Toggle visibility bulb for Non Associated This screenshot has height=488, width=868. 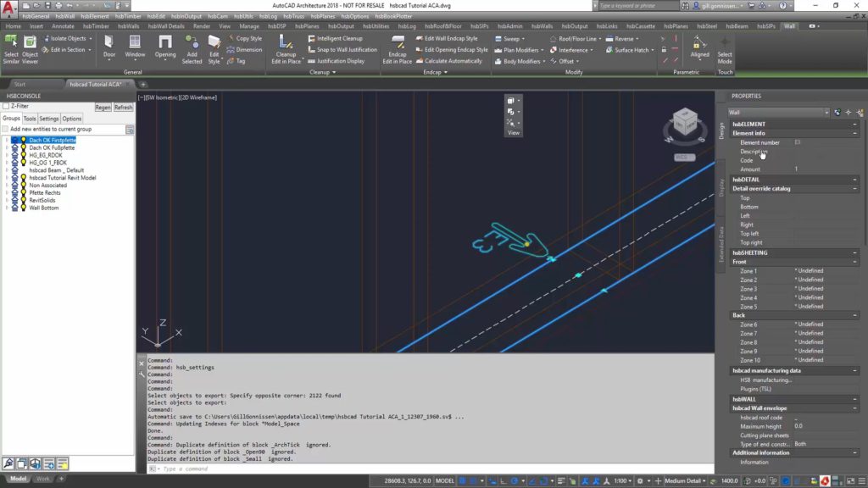pyautogui.click(x=23, y=186)
